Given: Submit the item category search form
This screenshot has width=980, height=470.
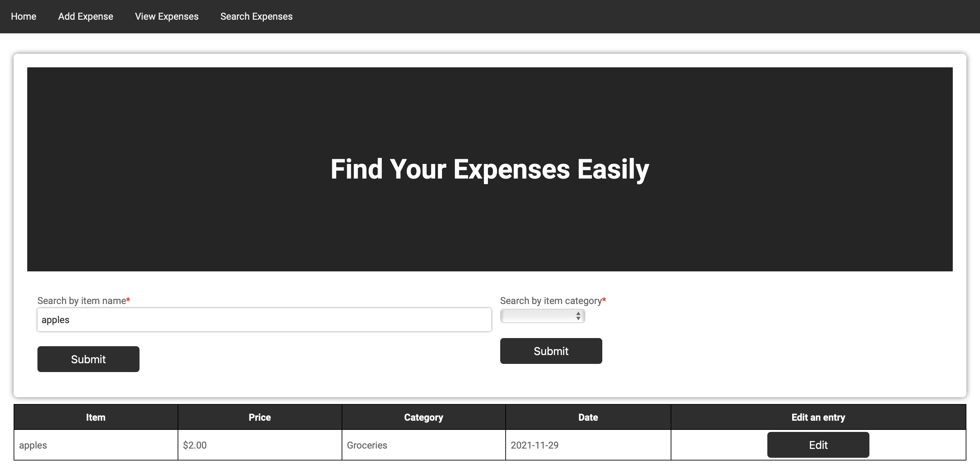Looking at the screenshot, I should click(x=551, y=351).
